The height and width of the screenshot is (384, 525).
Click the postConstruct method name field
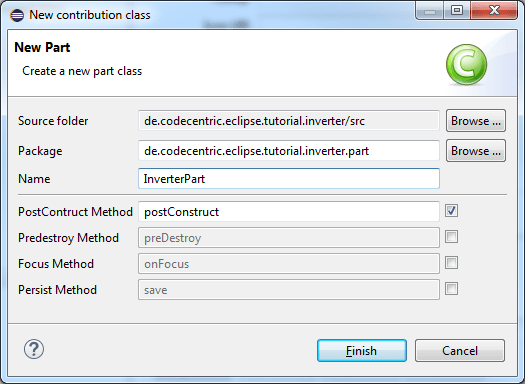pos(289,212)
